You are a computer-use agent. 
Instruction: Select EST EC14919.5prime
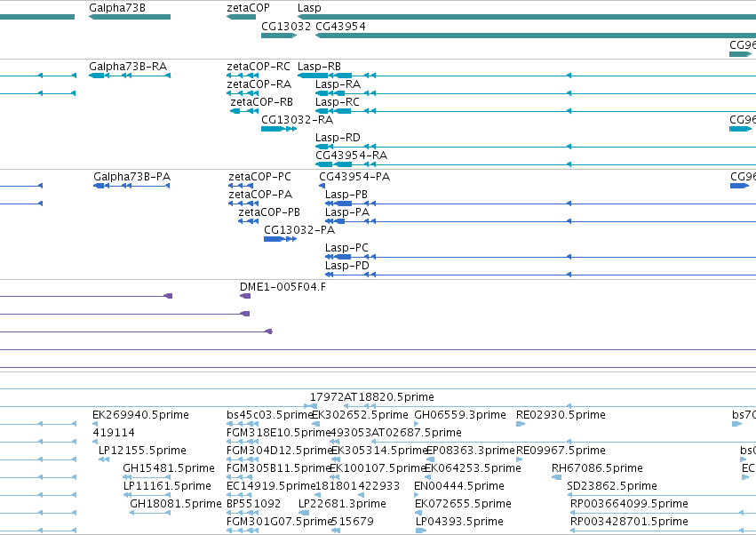click(271, 486)
